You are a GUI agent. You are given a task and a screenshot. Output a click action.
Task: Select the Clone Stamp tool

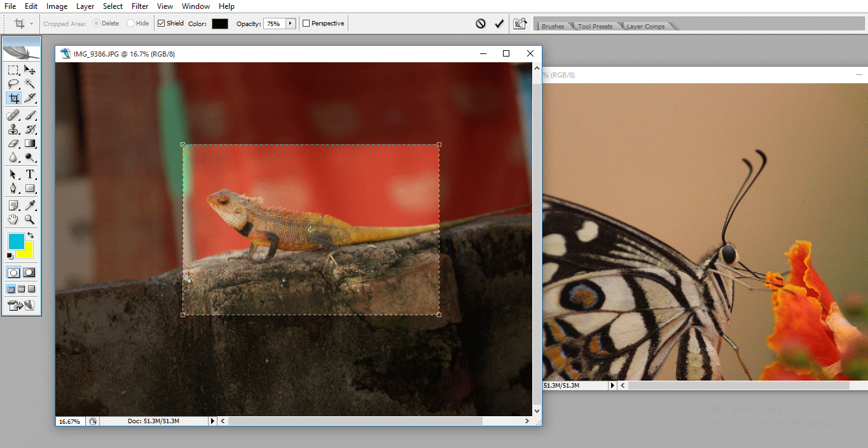13,129
